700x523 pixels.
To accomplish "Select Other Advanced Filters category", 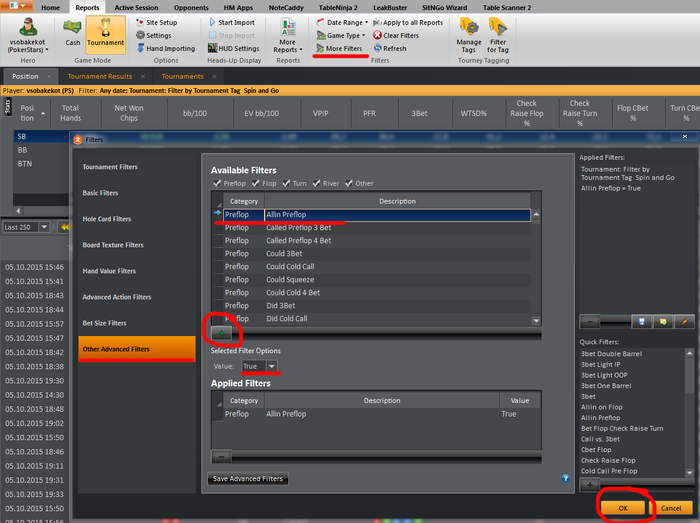I will tap(137, 349).
